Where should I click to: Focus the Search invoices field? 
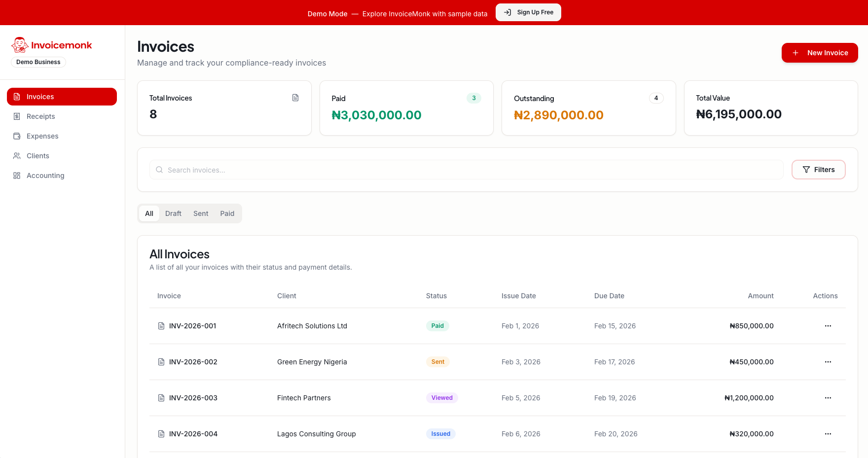point(467,170)
